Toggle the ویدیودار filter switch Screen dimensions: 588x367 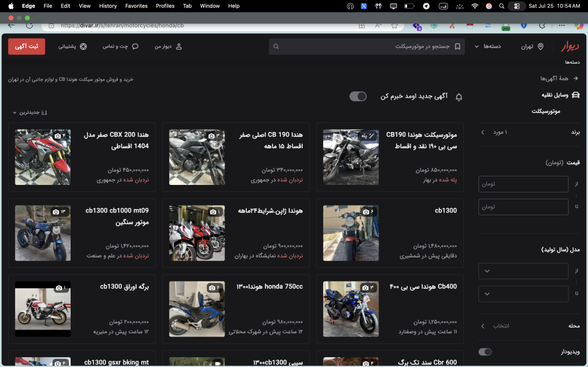485,351
